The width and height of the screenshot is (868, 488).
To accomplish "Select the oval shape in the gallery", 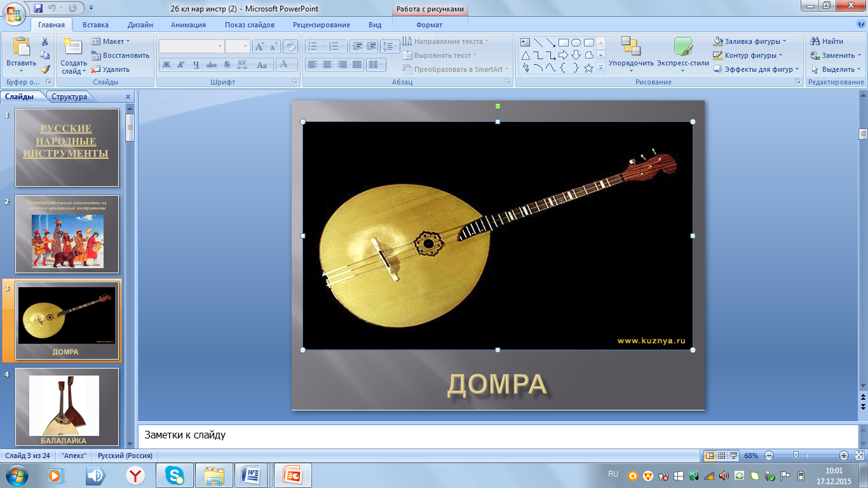I will click(x=576, y=43).
